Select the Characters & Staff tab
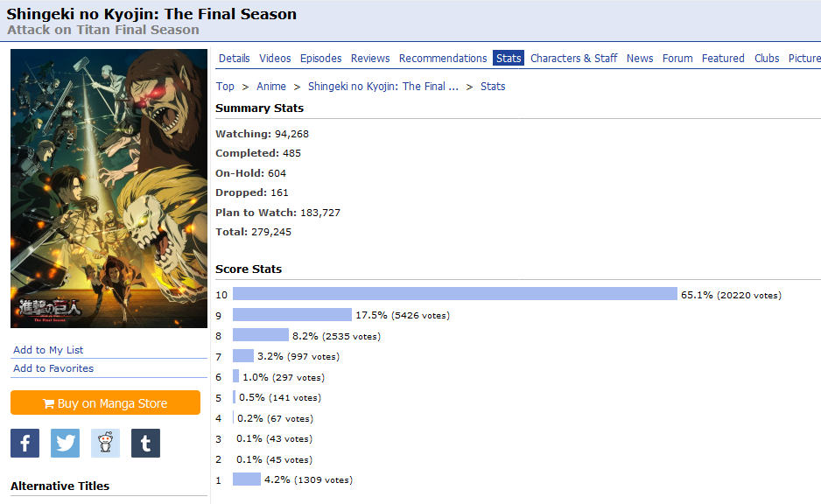Image resolution: width=821 pixels, height=504 pixels. click(573, 59)
